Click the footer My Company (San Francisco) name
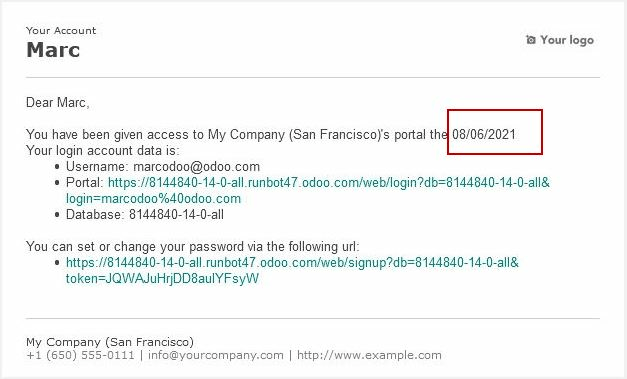Screen dimensions: 627x379 click(x=110, y=342)
